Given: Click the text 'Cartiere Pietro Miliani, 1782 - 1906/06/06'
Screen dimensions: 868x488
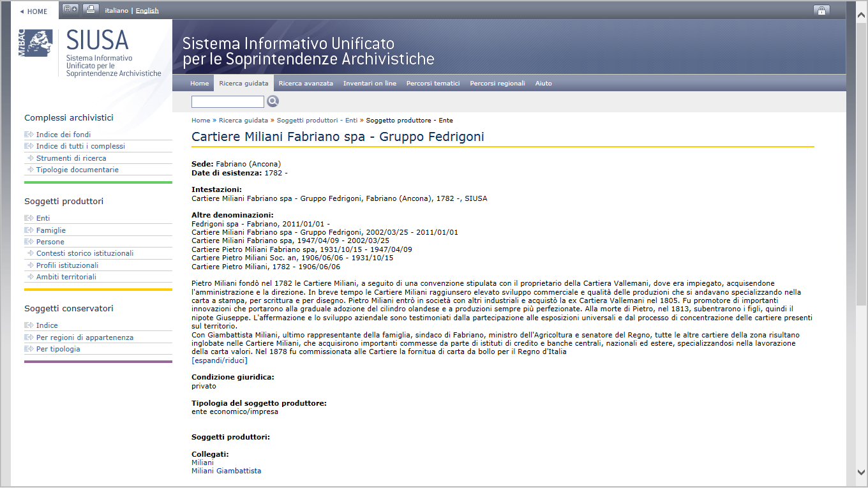Looking at the screenshot, I should [x=266, y=267].
